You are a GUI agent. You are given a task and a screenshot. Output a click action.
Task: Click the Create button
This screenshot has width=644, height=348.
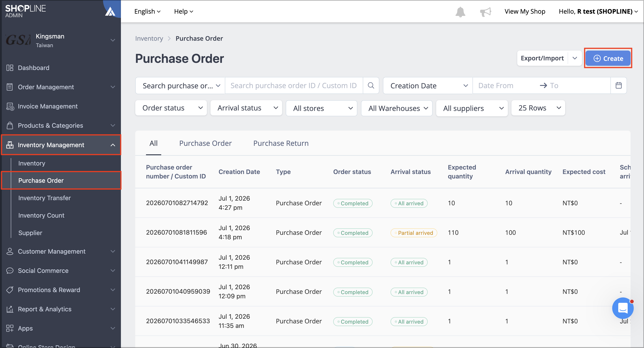click(x=608, y=58)
